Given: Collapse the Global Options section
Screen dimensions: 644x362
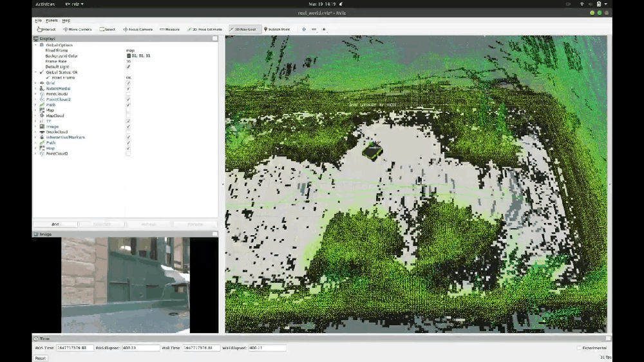Looking at the screenshot, I should (x=35, y=45).
